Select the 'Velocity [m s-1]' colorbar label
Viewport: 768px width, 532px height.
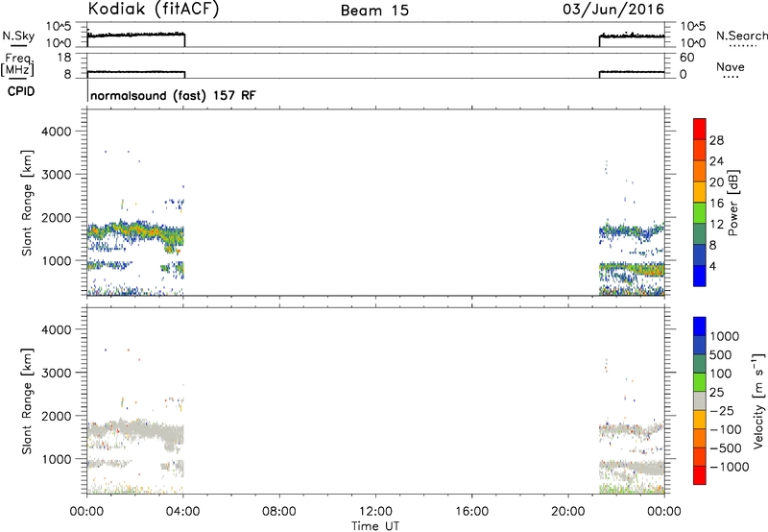point(758,400)
